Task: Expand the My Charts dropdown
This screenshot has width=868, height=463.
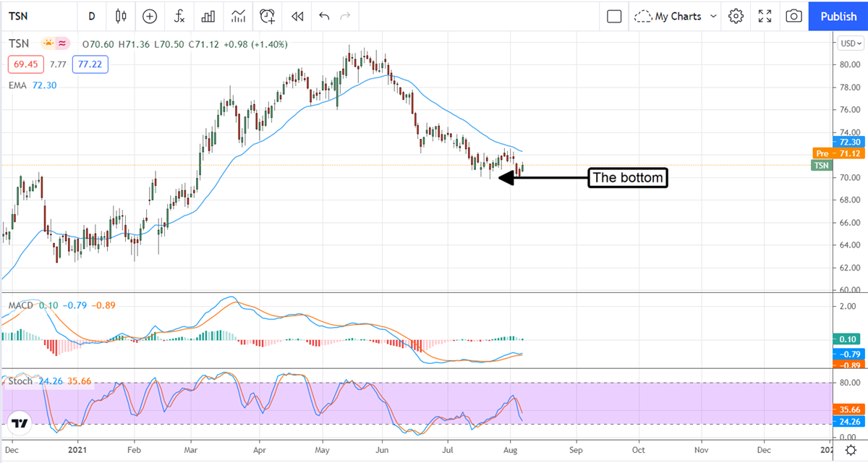Action: (x=676, y=16)
